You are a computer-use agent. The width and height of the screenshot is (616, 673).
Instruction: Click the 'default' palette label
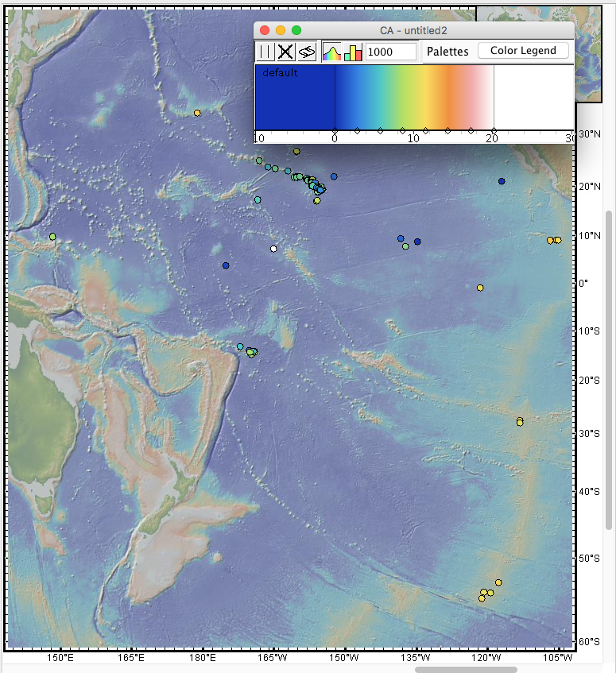280,72
